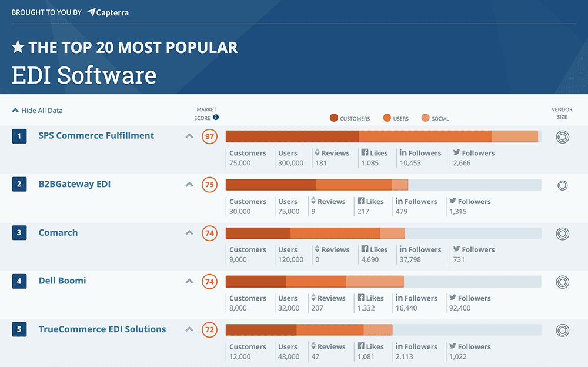
Task: Collapse SPS Commerce Fulfillment row chevron
Action: click(x=189, y=136)
